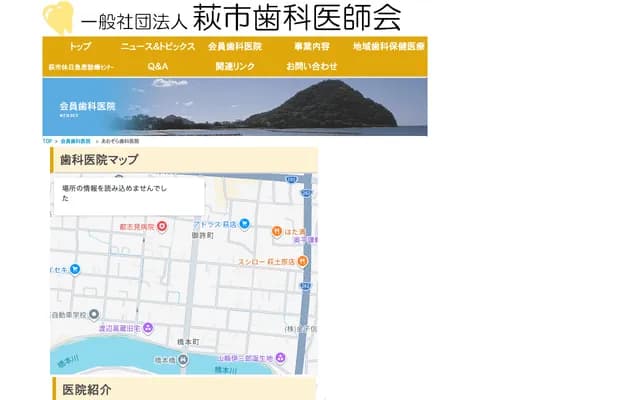Screen dimensions: 640x400
Task: Select 会員歯科医院 in the orange navigation bar
Action: [x=235, y=47]
